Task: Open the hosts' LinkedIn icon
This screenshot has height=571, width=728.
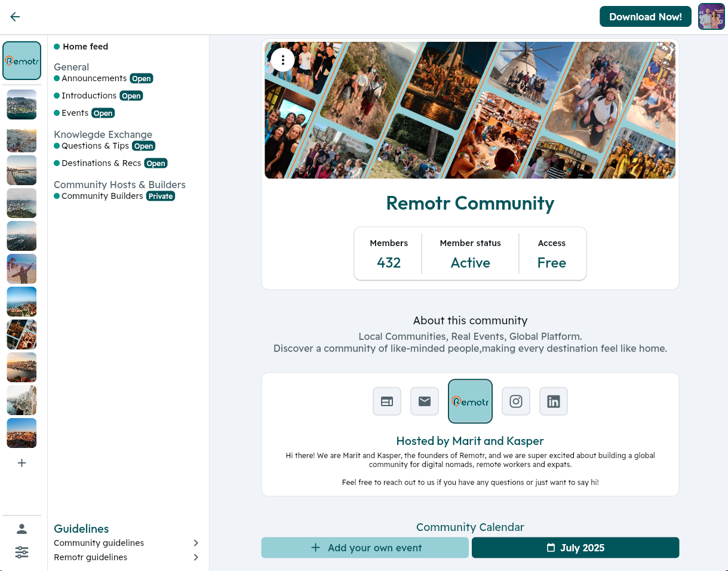Action: pos(554,401)
